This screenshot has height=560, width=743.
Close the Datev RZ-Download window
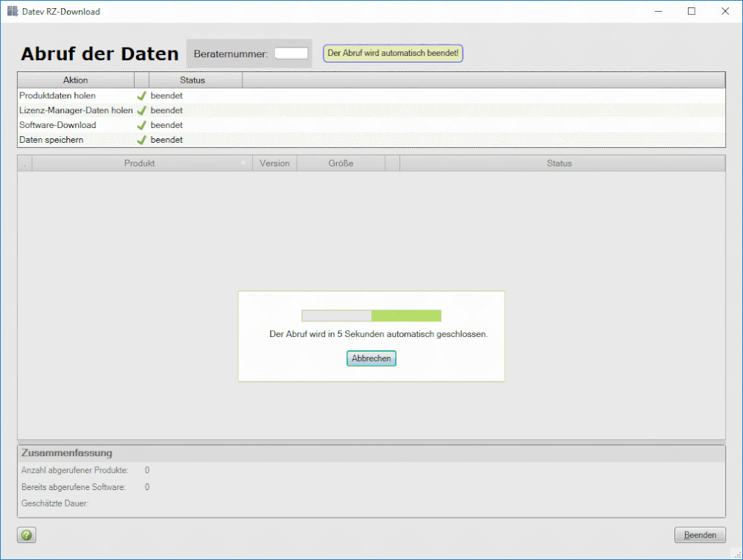725,11
